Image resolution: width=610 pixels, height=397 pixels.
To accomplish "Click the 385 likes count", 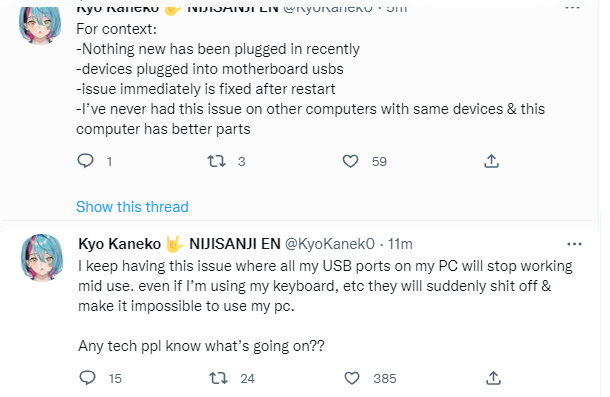I will pos(385,378).
